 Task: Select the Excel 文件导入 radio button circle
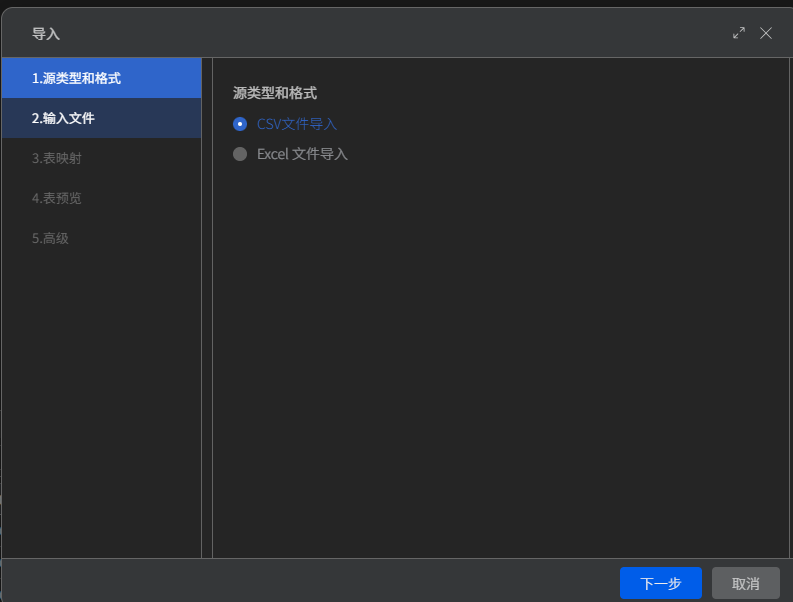(x=240, y=154)
